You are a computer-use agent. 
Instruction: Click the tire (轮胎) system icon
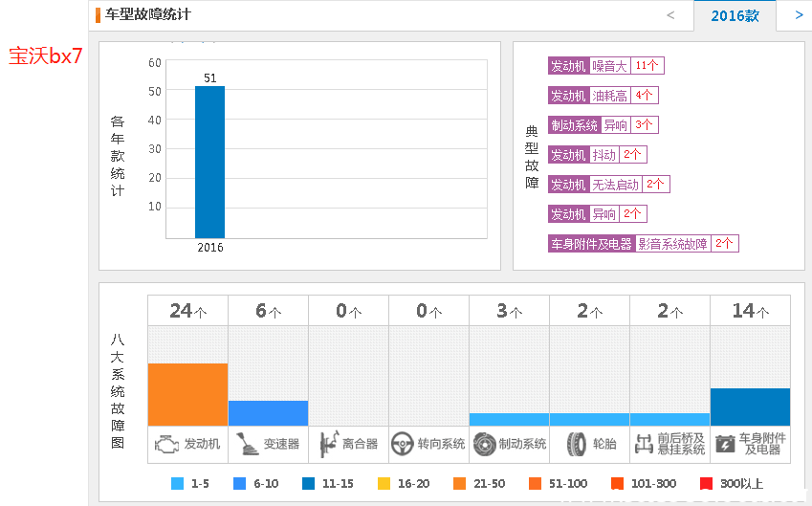(x=577, y=444)
